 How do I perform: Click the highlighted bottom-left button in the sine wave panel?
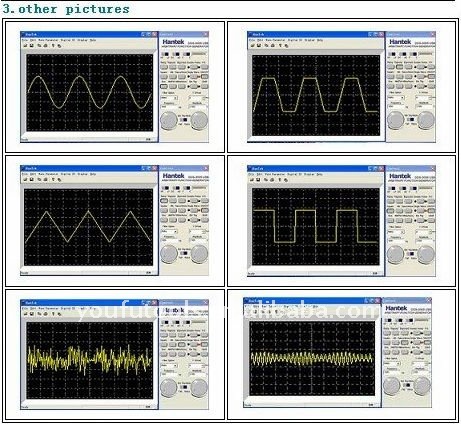tap(164, 86)
